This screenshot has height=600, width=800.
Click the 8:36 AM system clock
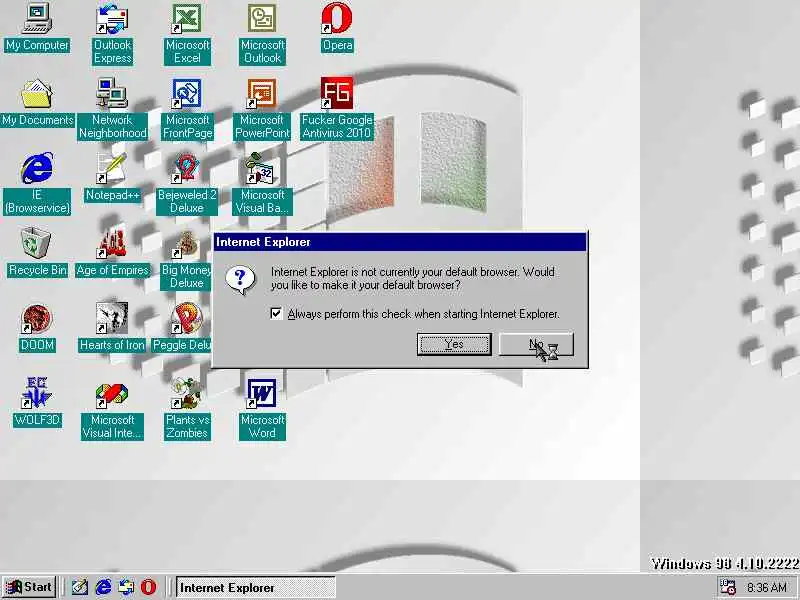tap(766, 587)
